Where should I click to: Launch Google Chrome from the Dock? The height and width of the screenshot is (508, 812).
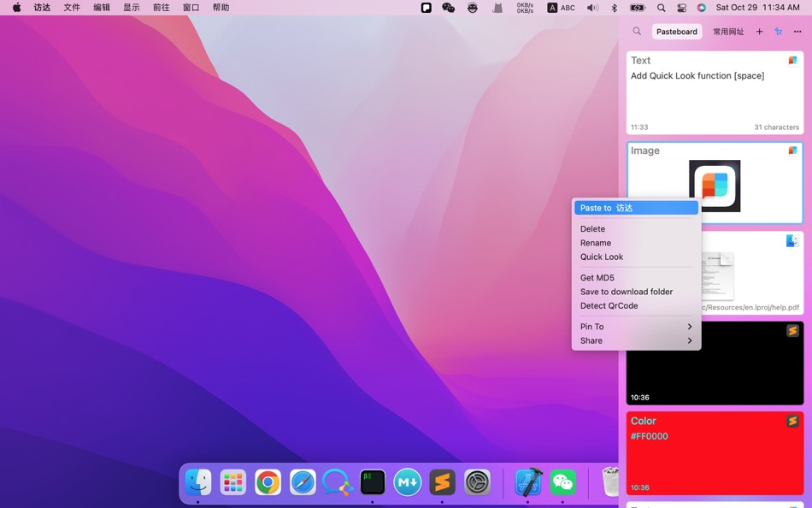pos(268,482)
